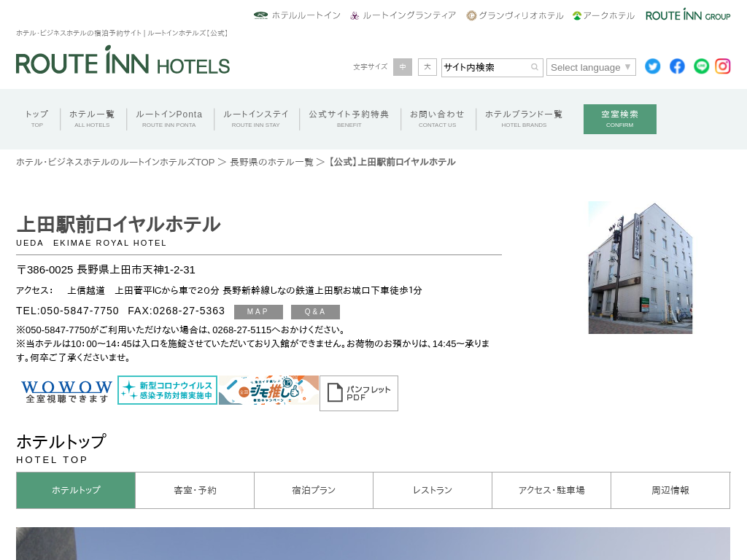
Task: Click the large hero image below tabs
Action: pyautogui.click(x=373, y=543)
